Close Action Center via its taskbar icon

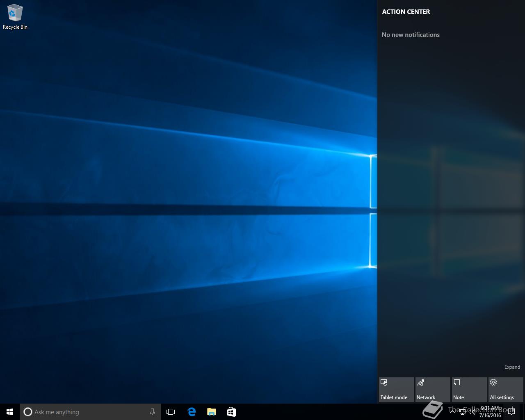click(x=511, y=412)
